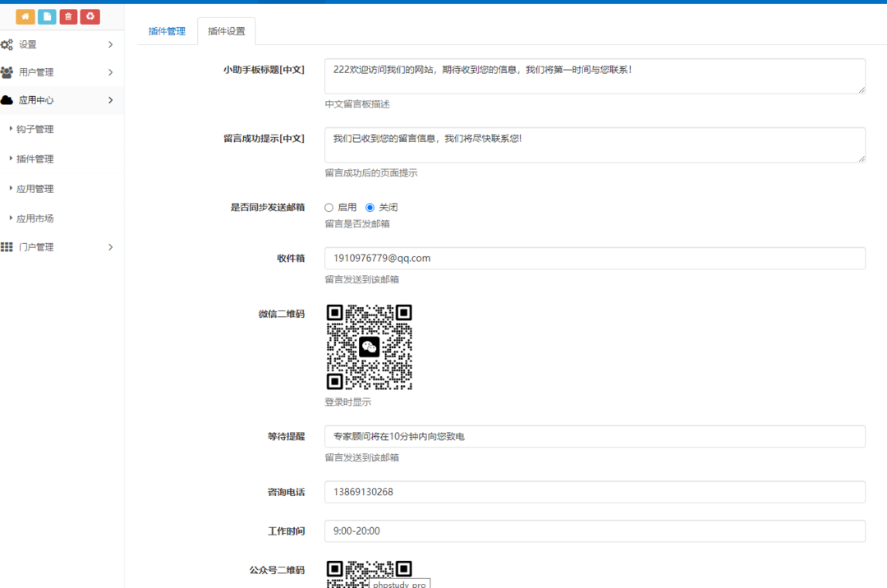Click the 是否同步发送邮箱 field label
Image resolution: width=887 pixels, height=588 pixels.
(268, 208)
